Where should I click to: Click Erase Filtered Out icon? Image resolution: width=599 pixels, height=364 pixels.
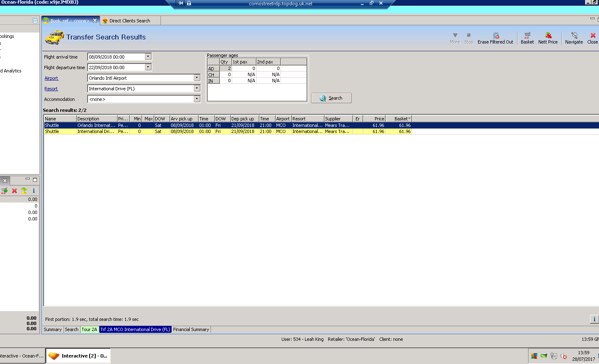[x=496, y=36]
